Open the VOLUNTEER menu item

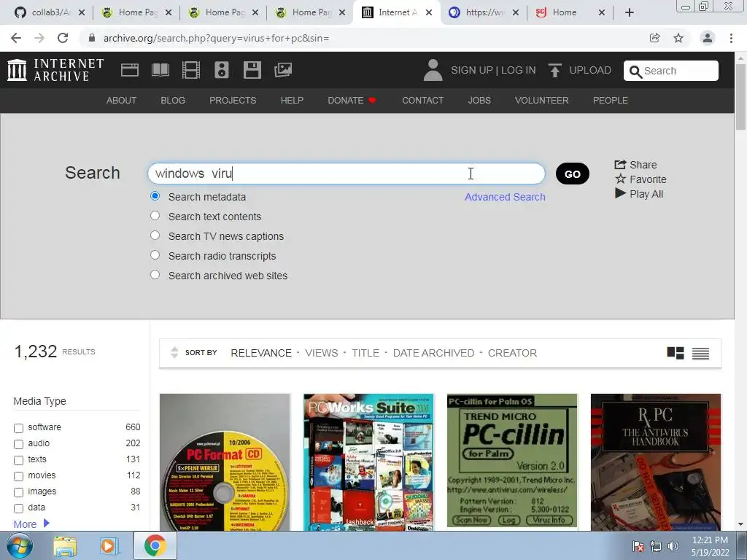542,101
